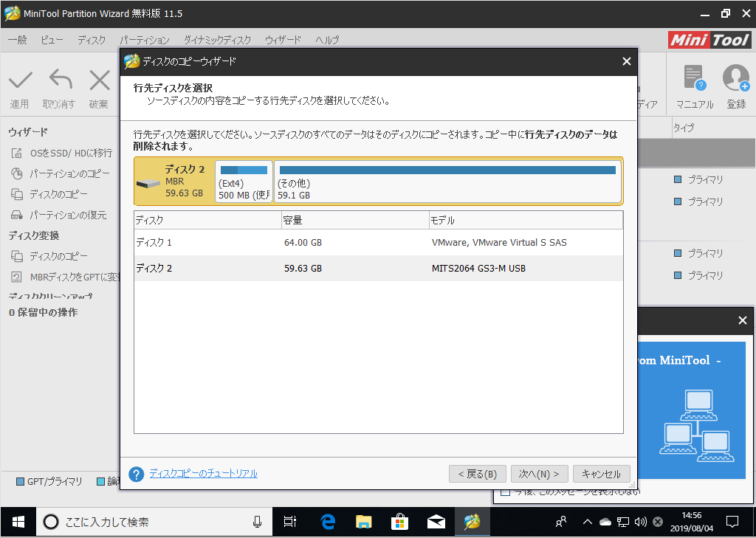
Task: Click the 破棄 (Discard) X icon
Action: 99,81
